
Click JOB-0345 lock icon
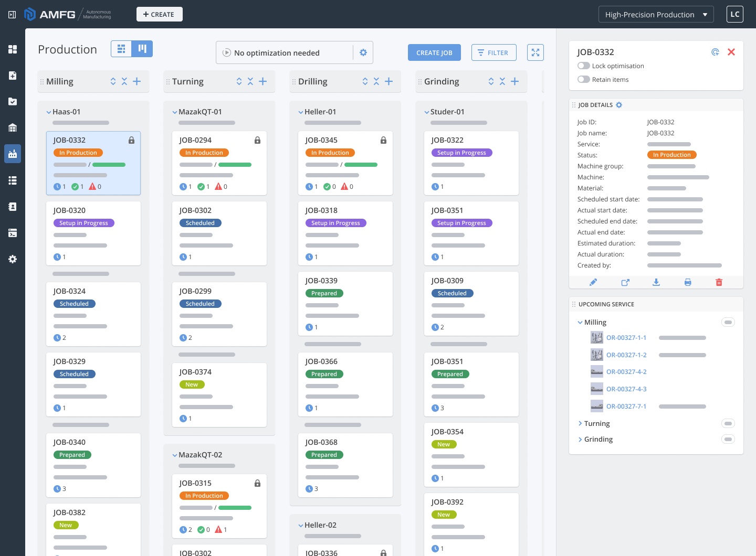tap(383, 140)
